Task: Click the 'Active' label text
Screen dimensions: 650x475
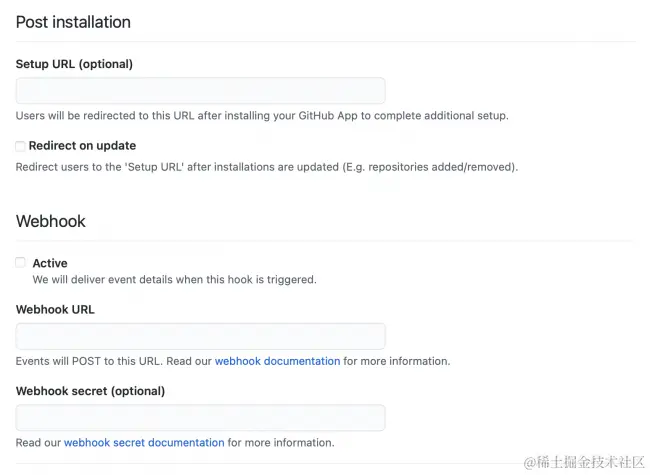Action: (50, 263)
